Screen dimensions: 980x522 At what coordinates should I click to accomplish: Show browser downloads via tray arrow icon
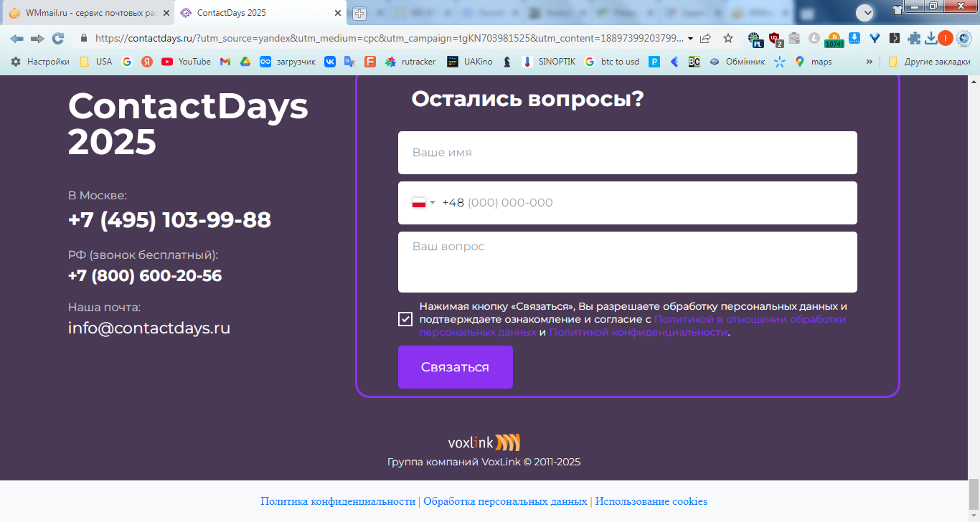click(931, 39)
